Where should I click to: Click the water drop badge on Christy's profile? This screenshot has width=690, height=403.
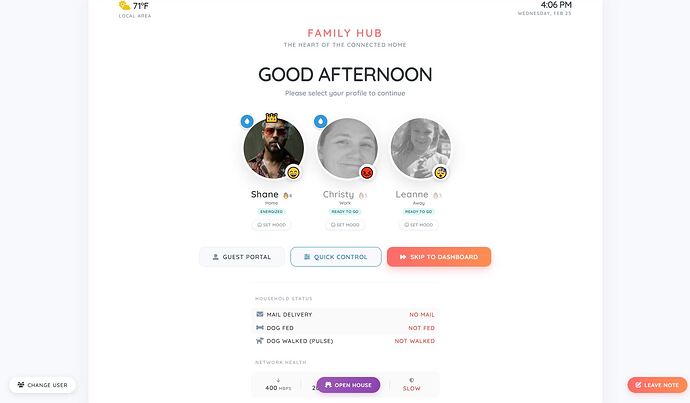click(321, 121)
